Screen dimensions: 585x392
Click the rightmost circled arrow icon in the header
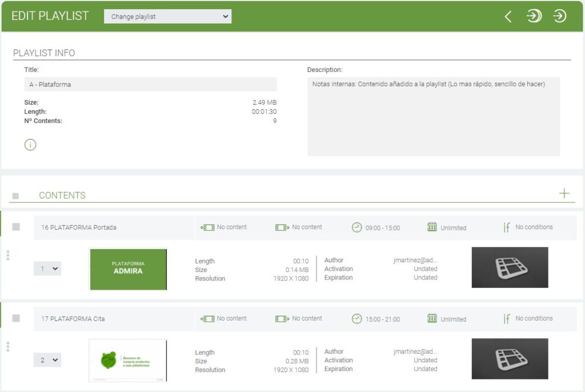pyautogui.click(x=560, y=16)
